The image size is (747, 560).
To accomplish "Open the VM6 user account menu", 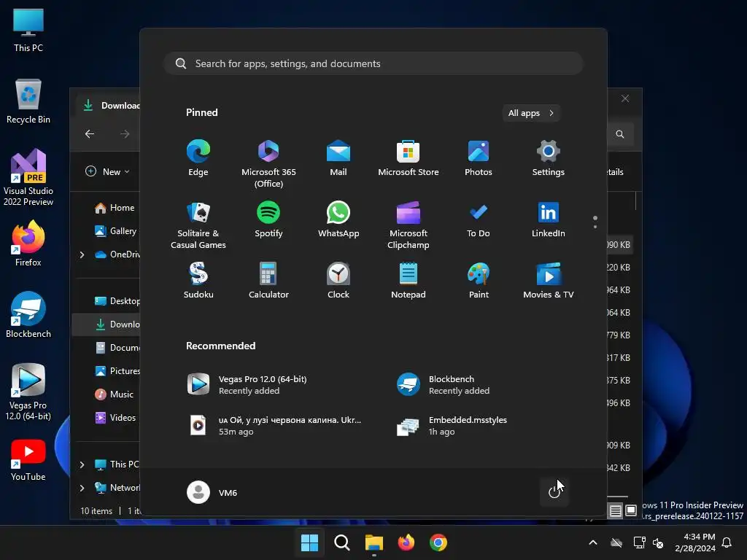I will coord(212,492).
